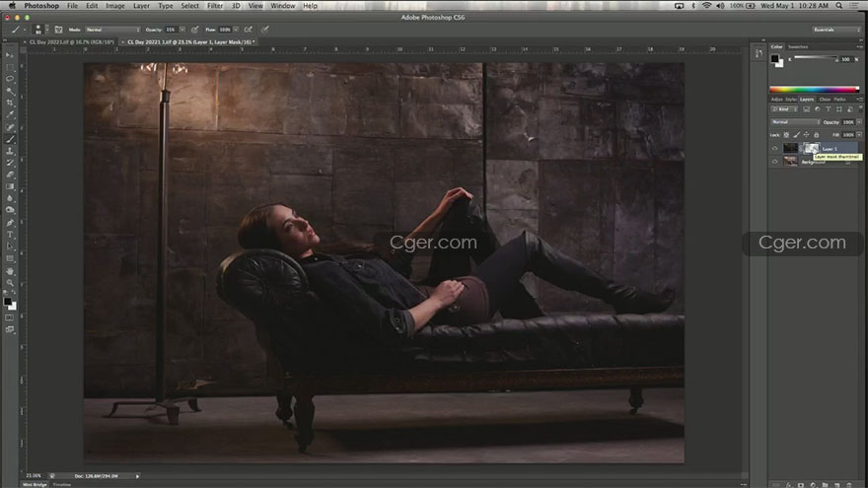Select the Horizontal Type tool
Viewport: 868px width, 488px height.
click(10, 236)
